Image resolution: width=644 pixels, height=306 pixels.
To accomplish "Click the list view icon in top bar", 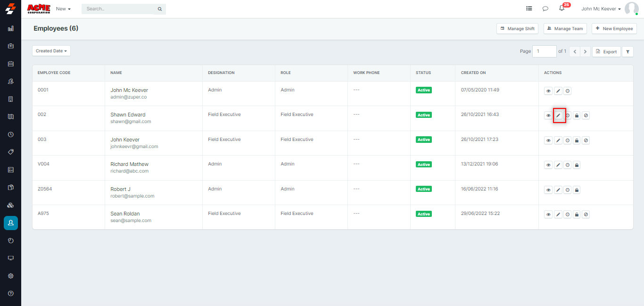I will [529, 8].
